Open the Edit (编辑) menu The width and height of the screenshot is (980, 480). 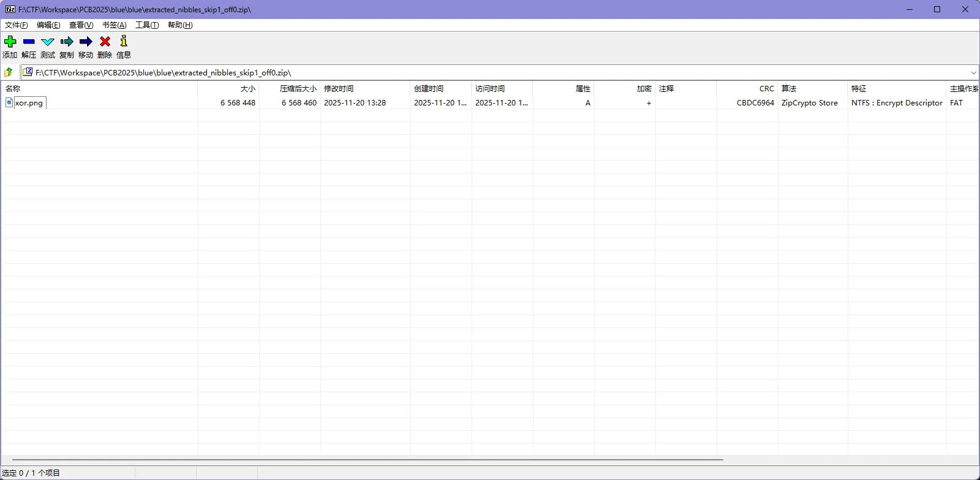(x=48, y=25)
